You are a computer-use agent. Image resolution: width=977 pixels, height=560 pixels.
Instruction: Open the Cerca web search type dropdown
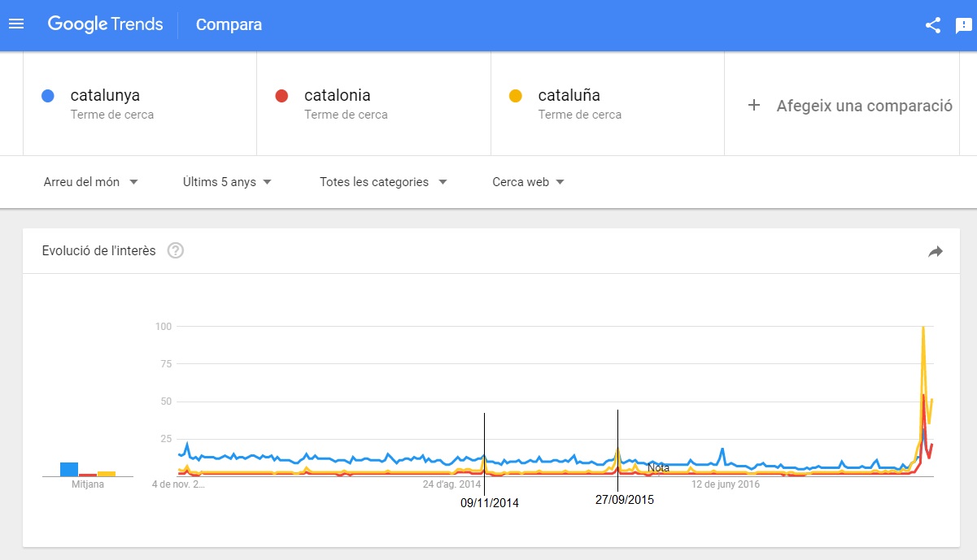click(x=527, y=182)
